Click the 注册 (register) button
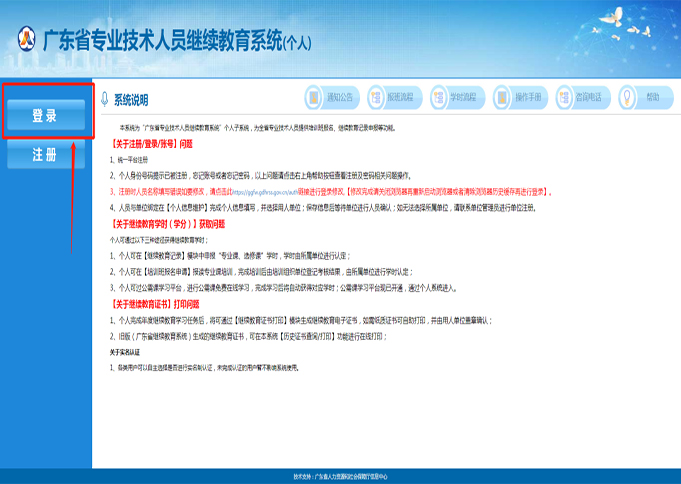This screenshot has width=681, height=484. 46,154
